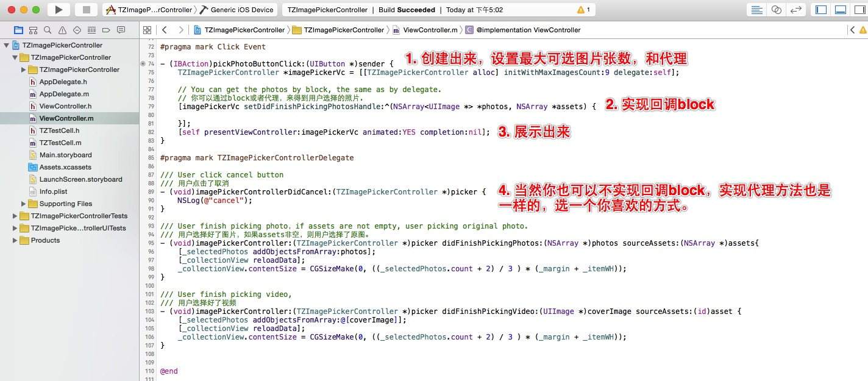This screenshot has height=381, width=868.
Task: Stop the running task
Action: 86,10
